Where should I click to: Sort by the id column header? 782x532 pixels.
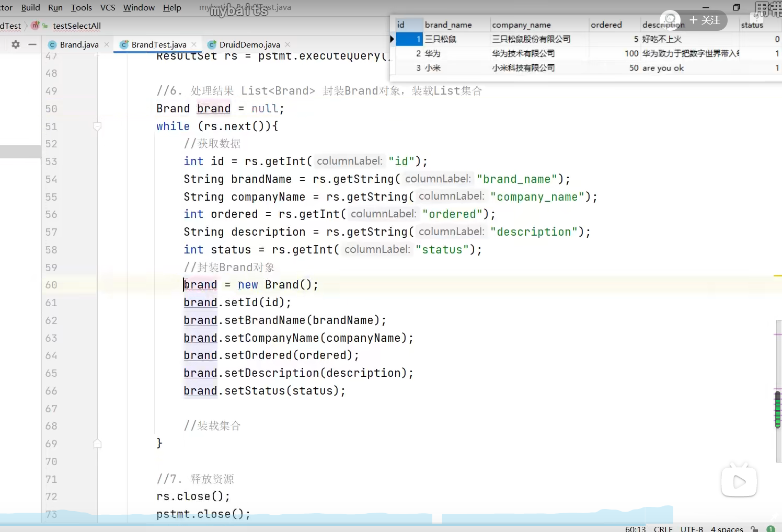[x=409, y=25]
